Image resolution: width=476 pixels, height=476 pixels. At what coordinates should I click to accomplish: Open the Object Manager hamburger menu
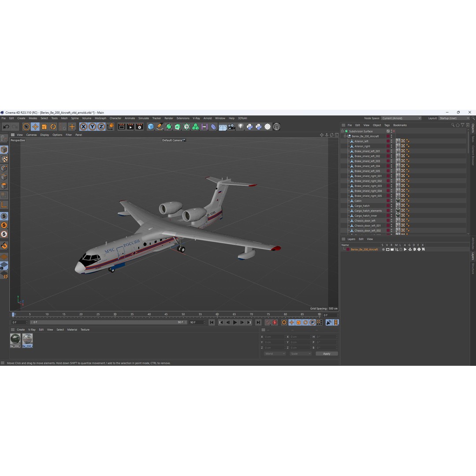343,125
